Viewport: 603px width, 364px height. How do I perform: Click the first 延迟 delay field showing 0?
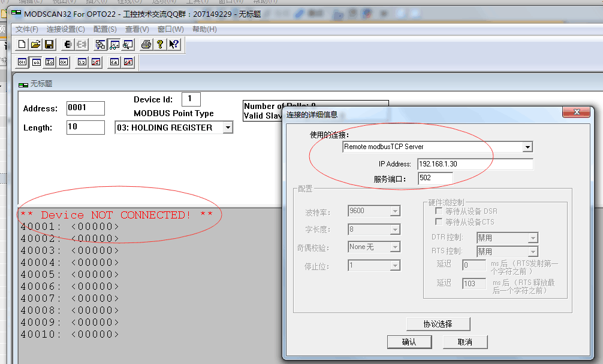click(475, 265)
